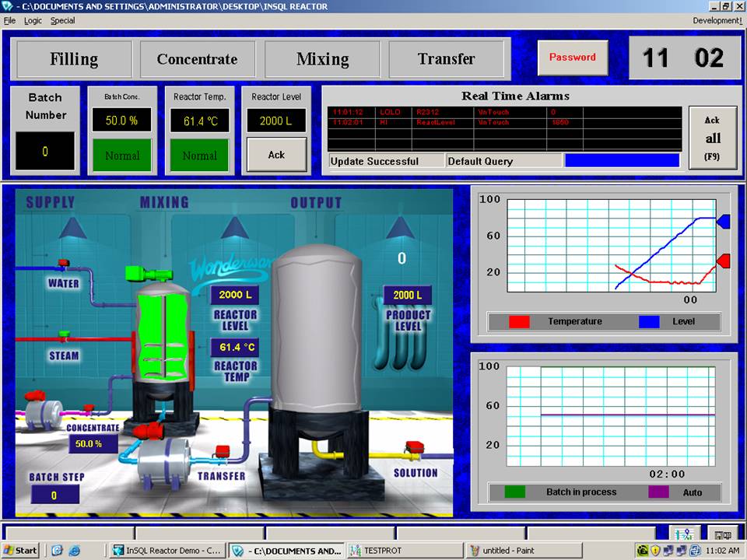Click the InTouch icon in the system tray
747x560 pixels.
(642, 551)
